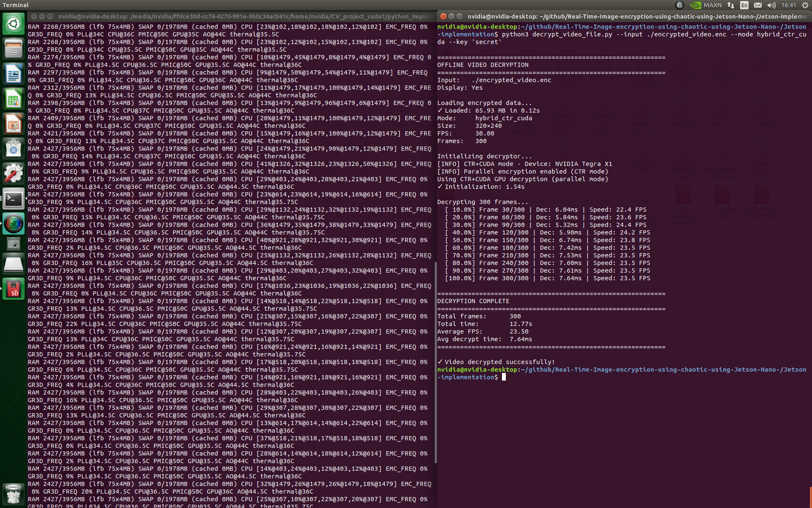Screen dimensions: 812x508
Task: Open the removable drive launcher icon
Action: (x=14, y=264)
